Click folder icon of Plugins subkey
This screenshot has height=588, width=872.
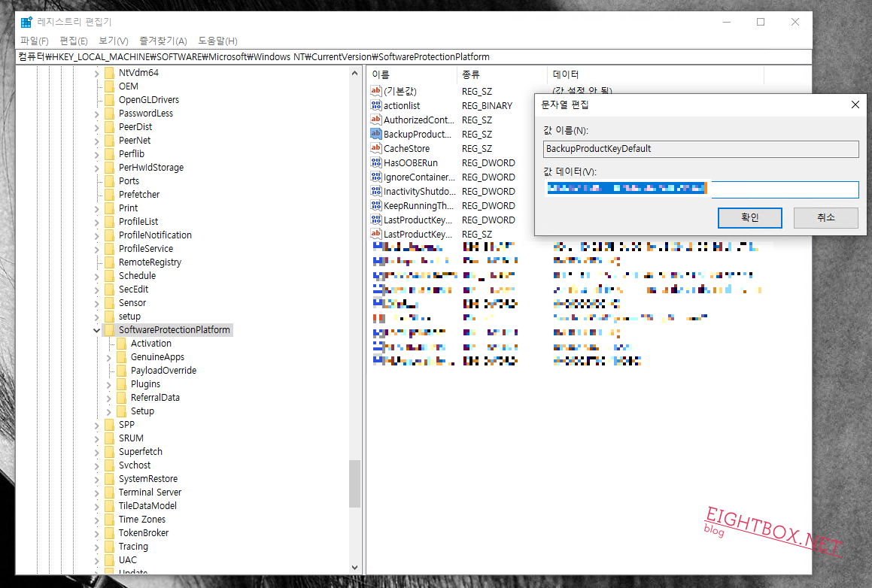(122, 384)
